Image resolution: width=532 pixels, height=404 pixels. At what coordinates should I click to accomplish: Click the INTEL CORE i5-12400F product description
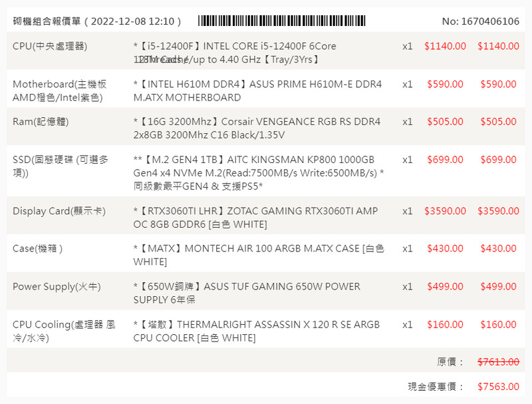tap(235, 53)
